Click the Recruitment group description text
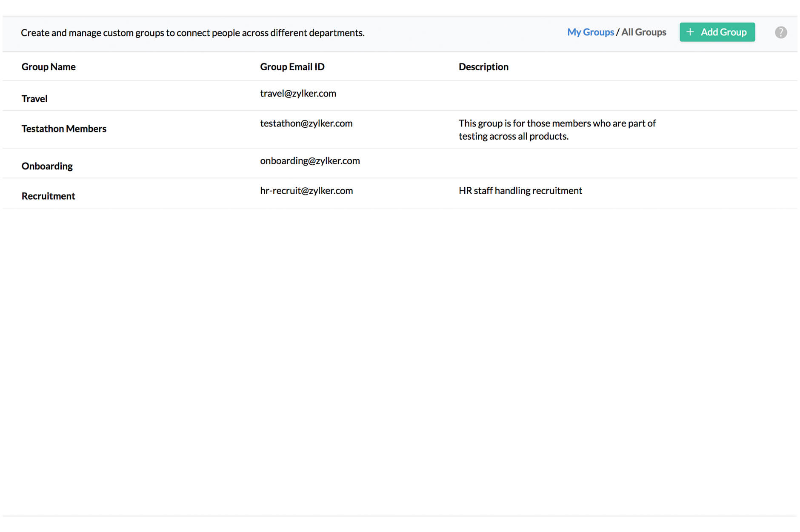The width and height of the screenshot is (800, 532). (x=520, y=191)
